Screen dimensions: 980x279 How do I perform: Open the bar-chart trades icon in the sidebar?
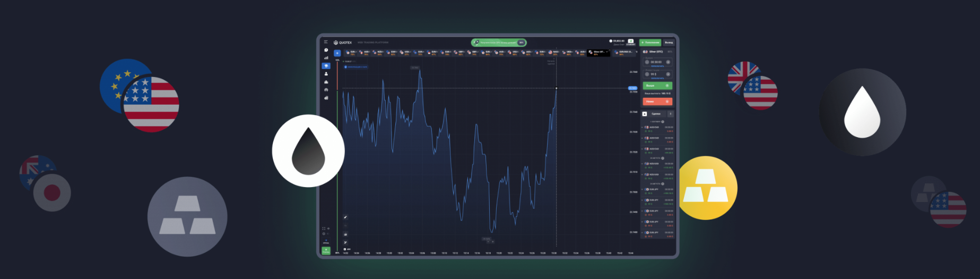point(326,58)
